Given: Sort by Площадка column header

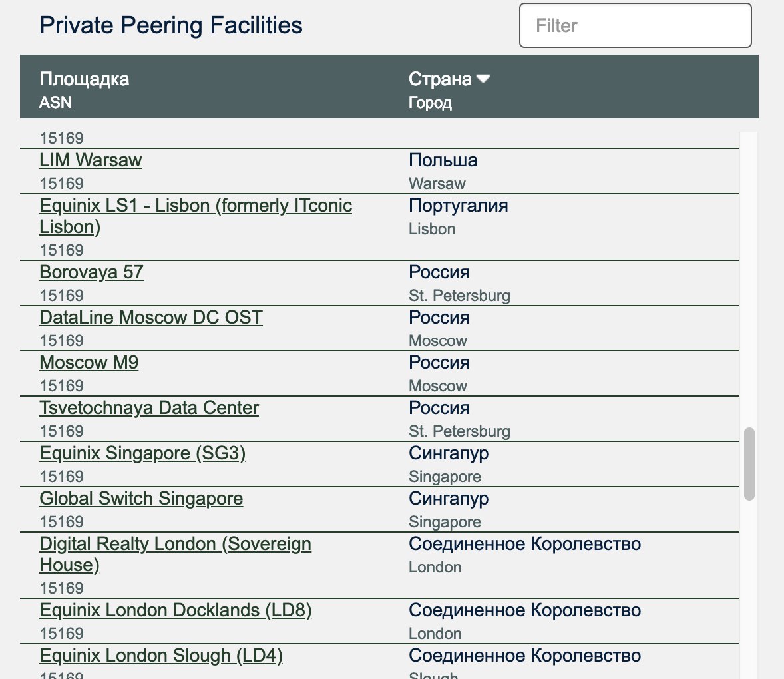Looking at the screenshot, I should tap(85, 79).
